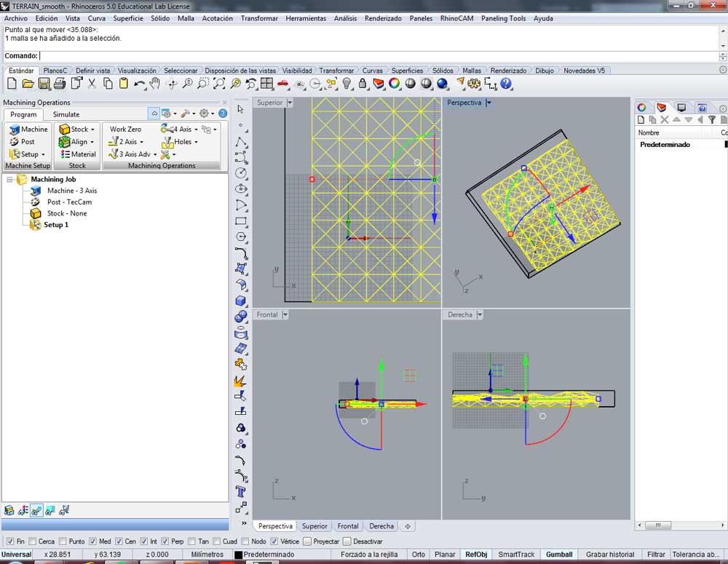Click the New file icon
This screenshot has height=564, width=728.
point(12,84)
